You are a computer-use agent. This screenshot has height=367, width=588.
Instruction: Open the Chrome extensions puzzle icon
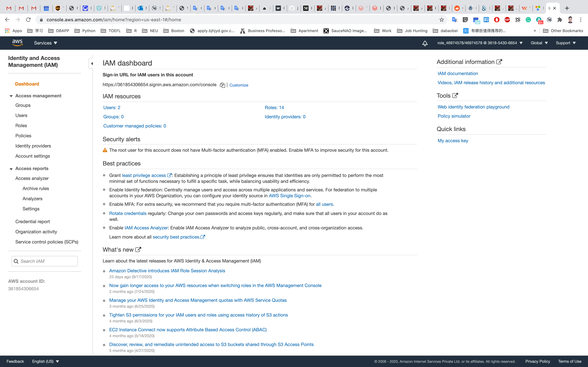coord(560,20)
